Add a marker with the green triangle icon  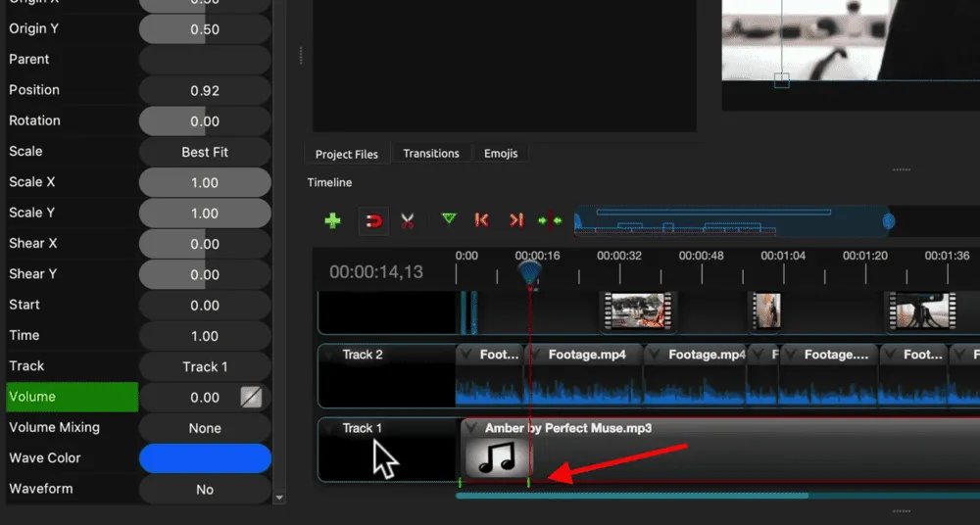(449, 219)
